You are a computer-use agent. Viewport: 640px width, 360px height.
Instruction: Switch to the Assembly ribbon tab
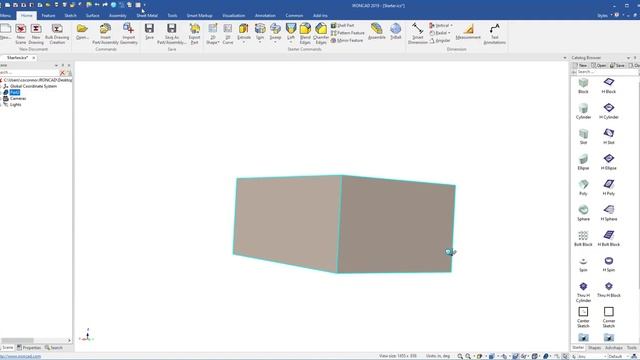[118, 16]
